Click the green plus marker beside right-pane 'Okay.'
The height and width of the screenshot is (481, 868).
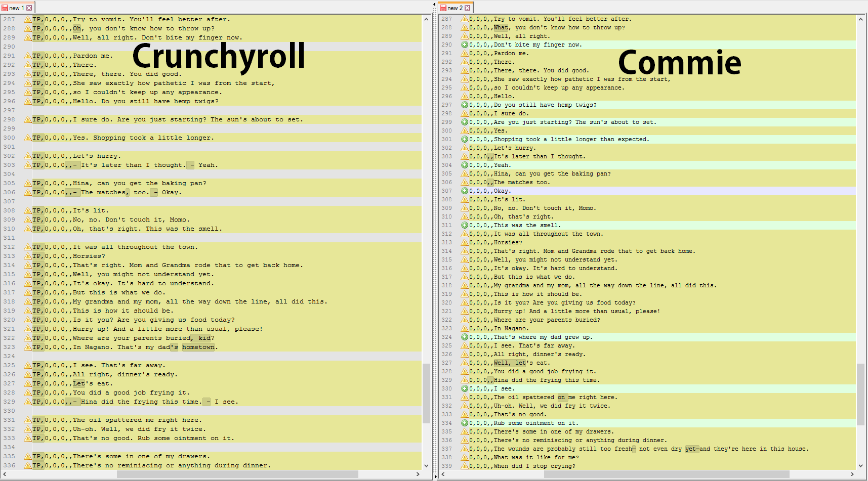pyautogui.click(x=464, y=191)
